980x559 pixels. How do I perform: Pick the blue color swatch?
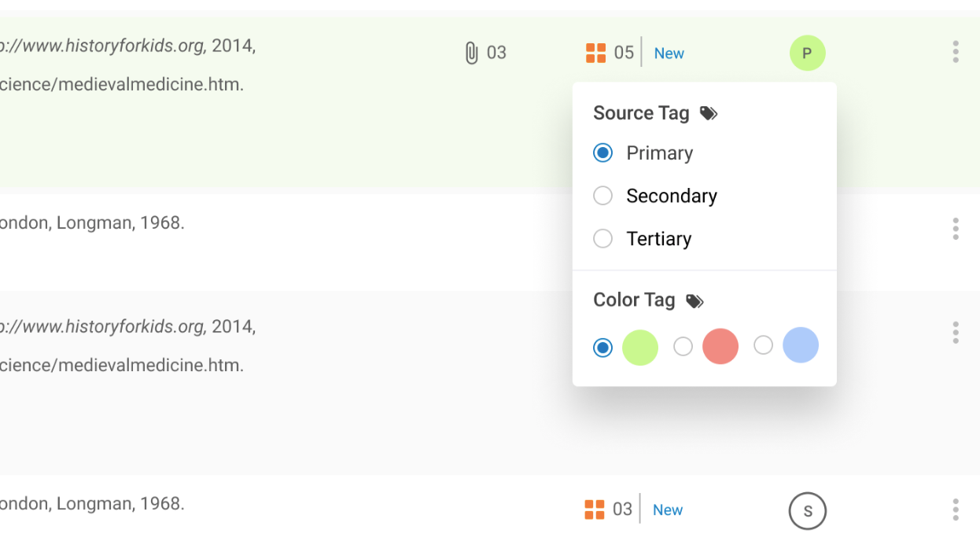pyautogui.click(x=801, y=345)
